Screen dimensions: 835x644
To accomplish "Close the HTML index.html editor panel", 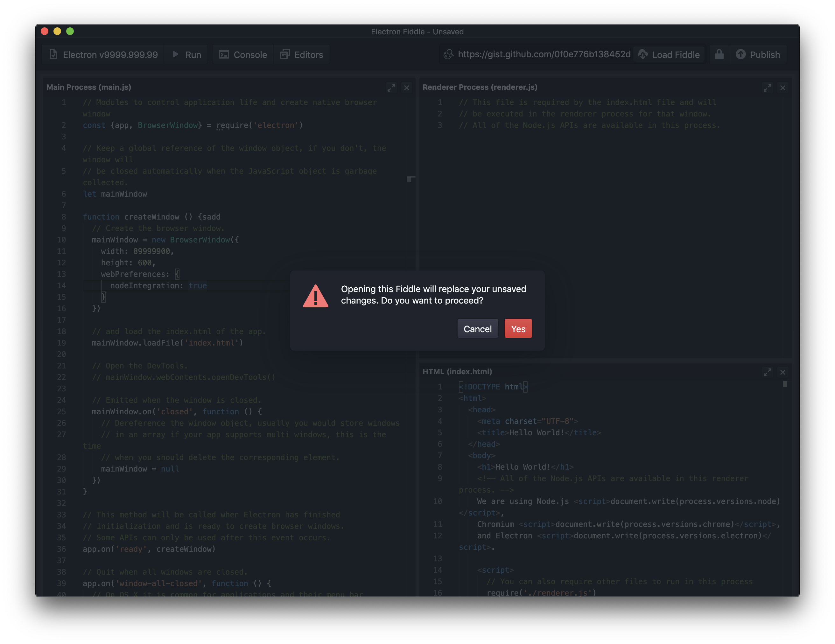I will 782,372.
